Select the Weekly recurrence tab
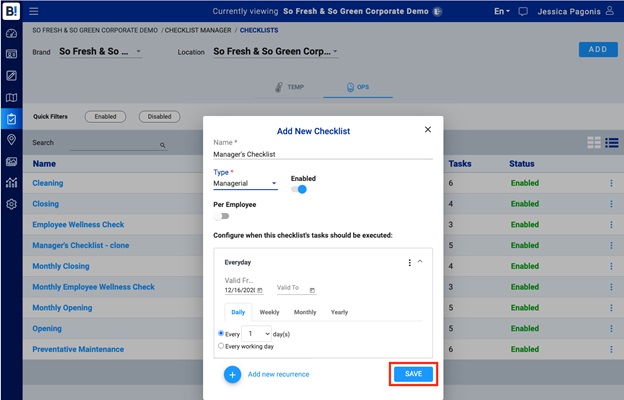Image resolution: width=624 pixels, height=400 pixels. 269,312
